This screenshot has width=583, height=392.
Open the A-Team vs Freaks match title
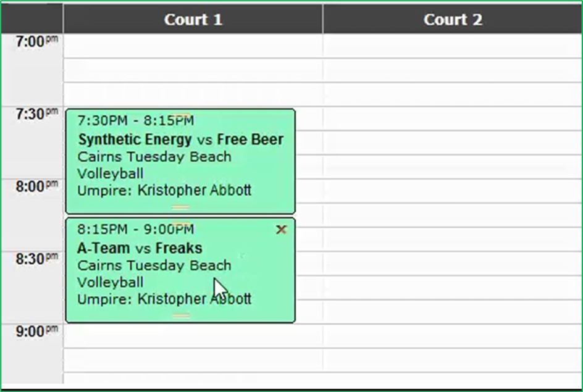tap(140, 248)
